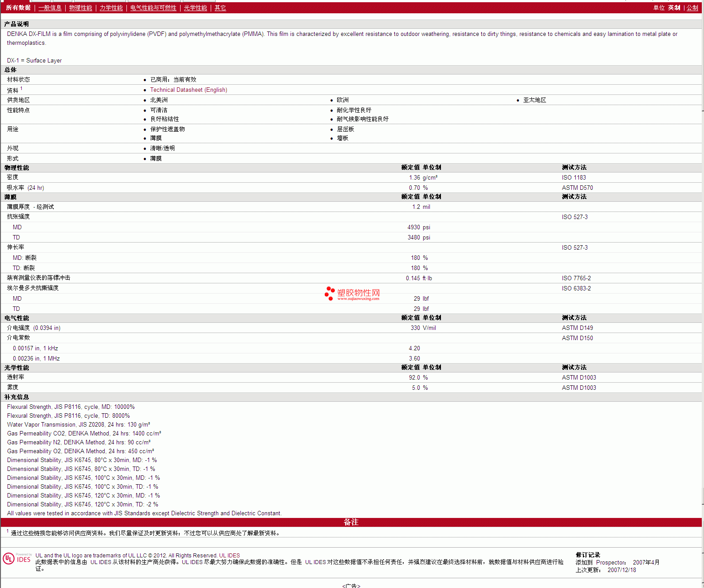Click the 塑胶物性网 watermark logo
This screenshot has width=704, height=588.
pos(353,294)
